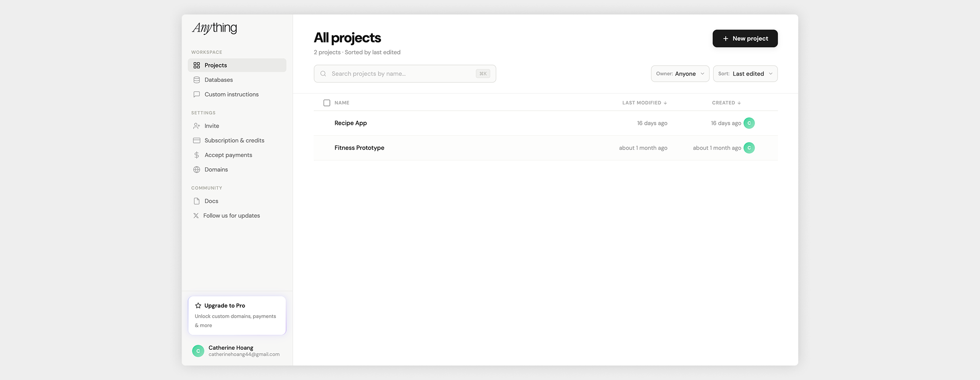Open the Fitness Prototype project
Image resolution: width=980 pixels, height=380 pixels.
(x=359, y=148)
